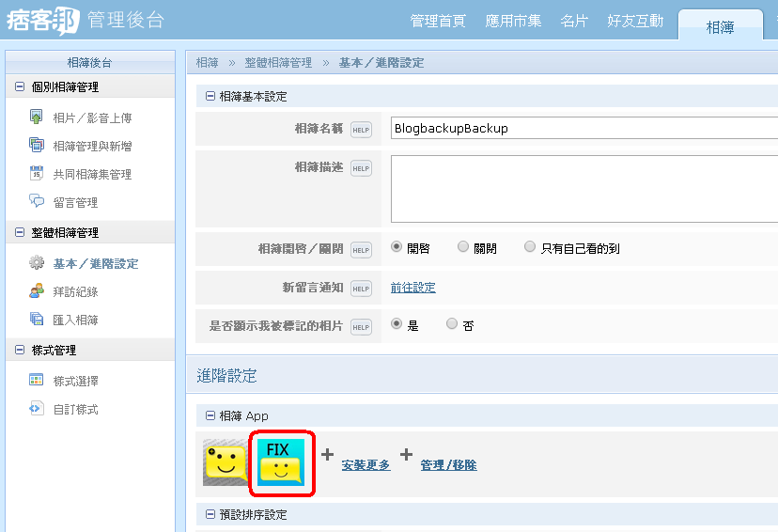Click the 共同相簿集管理 calendar icon
The width and height of the screenshot is (778, 532).
click(x=37, y=173)
